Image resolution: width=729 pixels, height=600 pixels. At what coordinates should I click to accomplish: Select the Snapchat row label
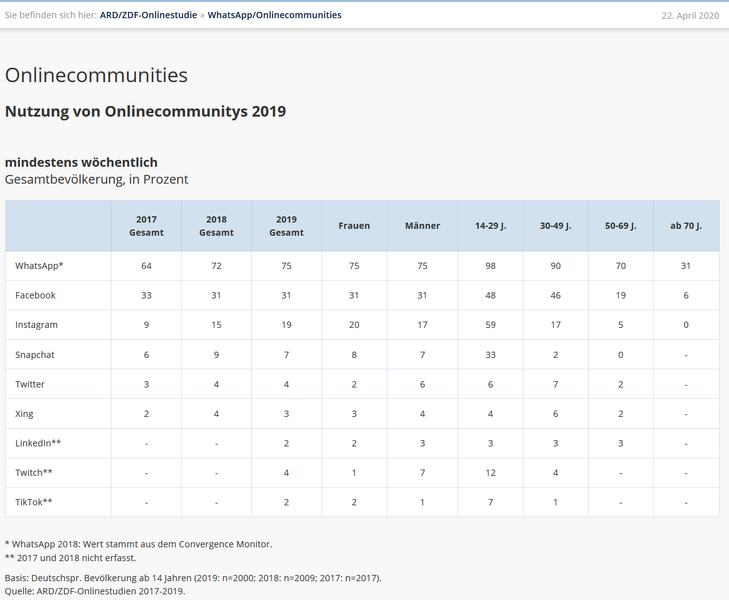[x=35, y=355]
